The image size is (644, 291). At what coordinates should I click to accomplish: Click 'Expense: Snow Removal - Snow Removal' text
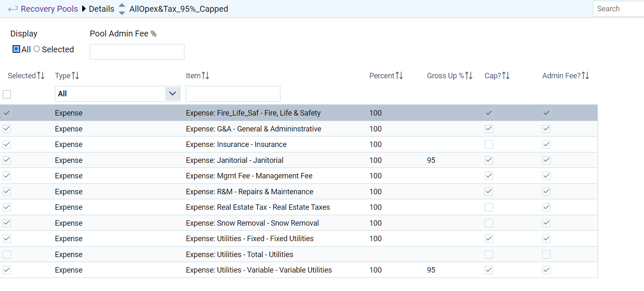coord(252,223)
